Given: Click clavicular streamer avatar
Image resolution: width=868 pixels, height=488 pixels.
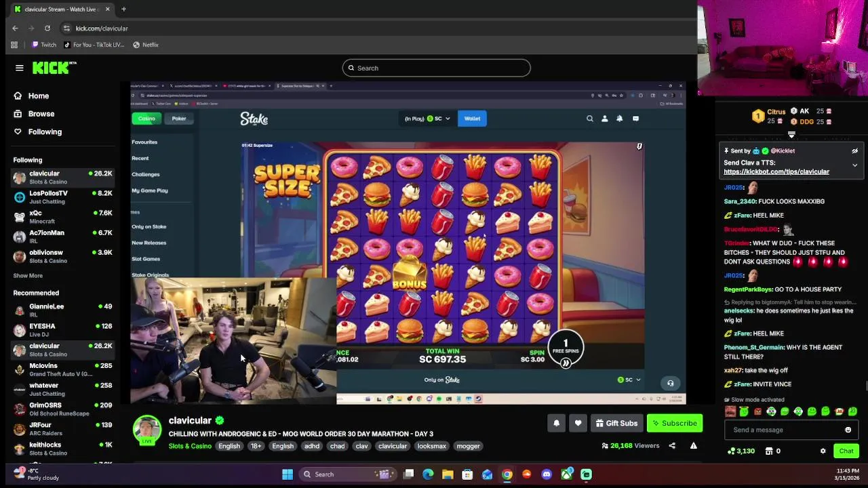Looking at the screenshot, I should click(x=146, y=430).
